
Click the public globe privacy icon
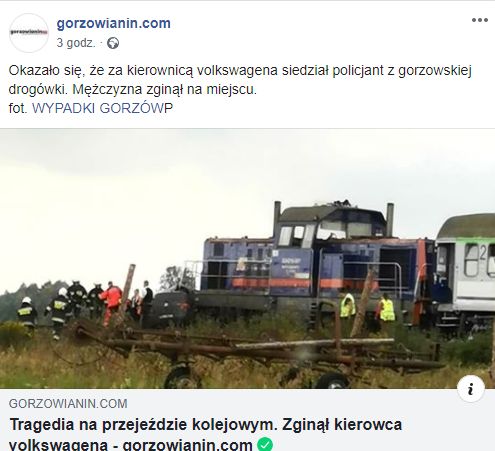[113, 43]
